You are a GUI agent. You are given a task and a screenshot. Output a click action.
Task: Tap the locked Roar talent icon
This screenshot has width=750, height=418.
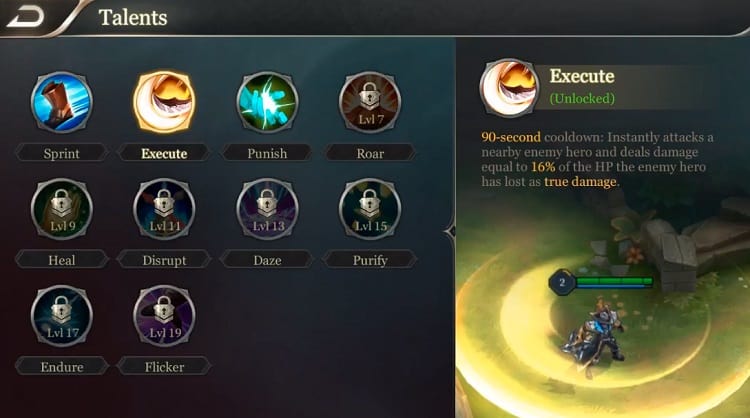(370, 102)
